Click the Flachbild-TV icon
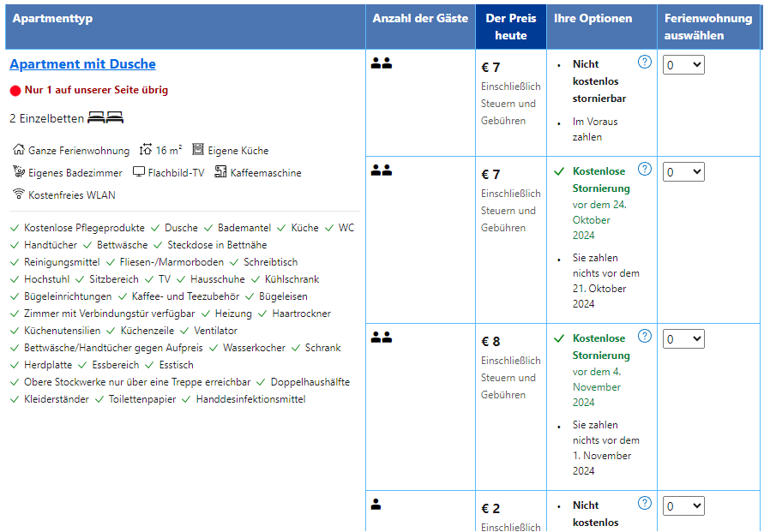The image size is (764, 532). coord(139,172)
